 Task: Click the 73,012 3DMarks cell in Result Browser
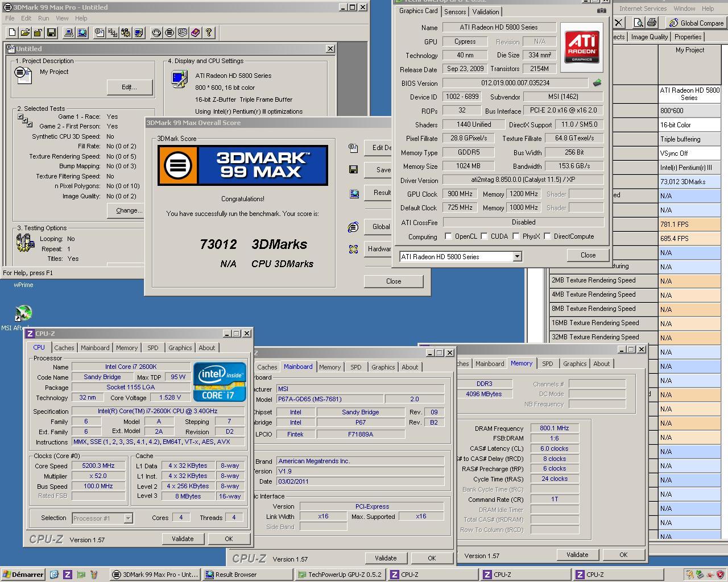pyautogui.click(x=690, y=182)
